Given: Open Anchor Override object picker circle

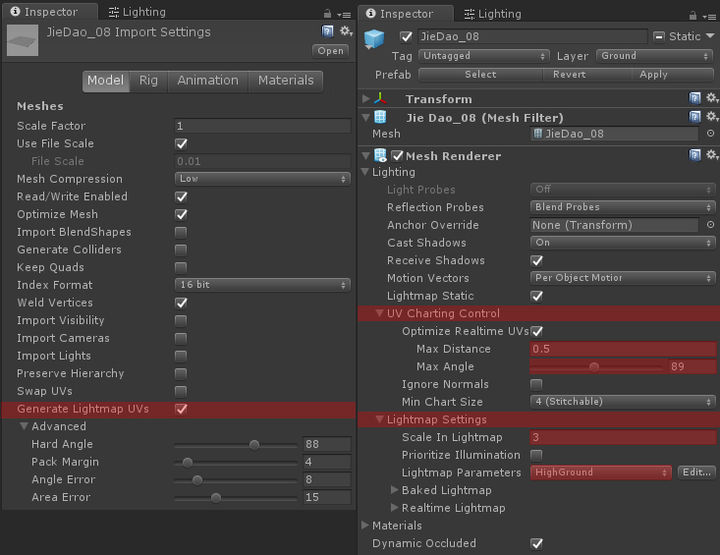Looking at the screenshot, I should pos(710,225).
